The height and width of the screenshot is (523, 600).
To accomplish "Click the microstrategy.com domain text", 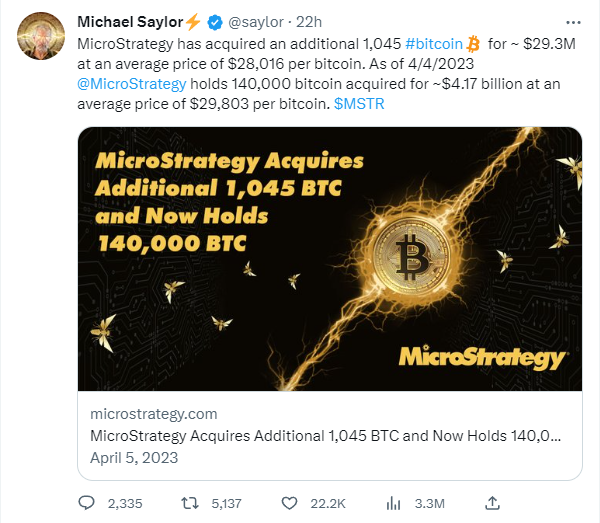I will click(153, 414).
